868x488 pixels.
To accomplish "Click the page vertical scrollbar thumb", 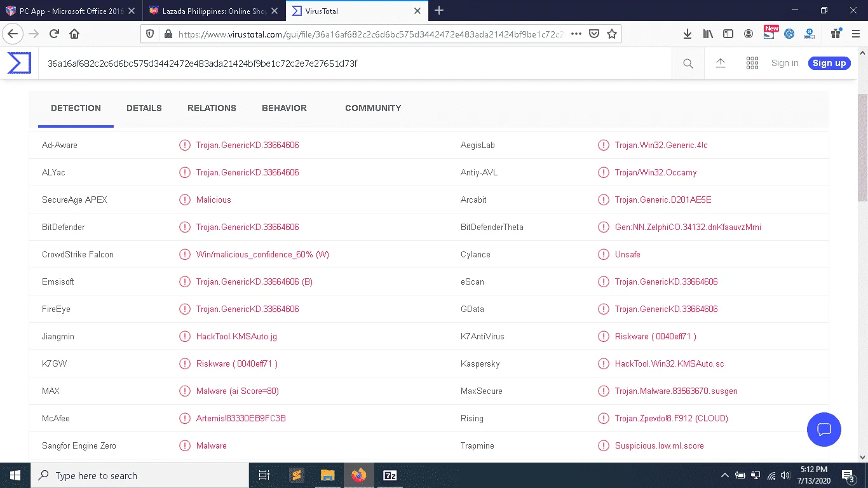I will [862, 147].
